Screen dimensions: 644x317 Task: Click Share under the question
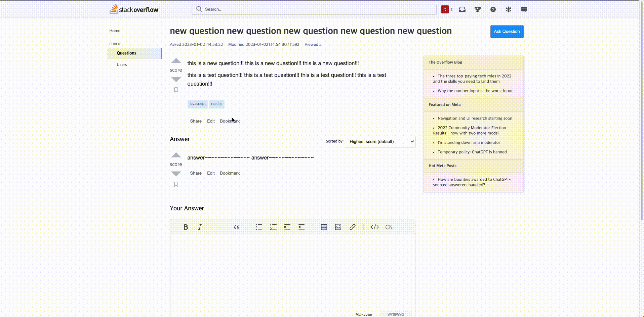pyautogui.click(x=196, y=121)
